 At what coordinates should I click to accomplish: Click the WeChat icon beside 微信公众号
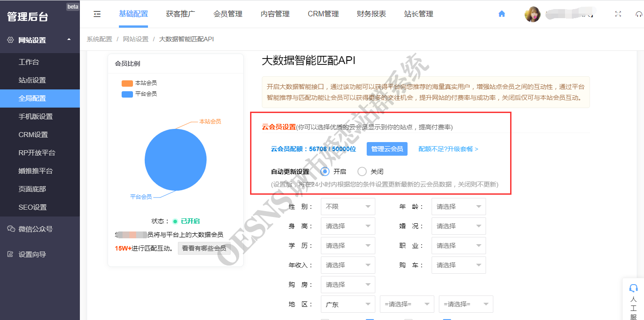(11, 229)
